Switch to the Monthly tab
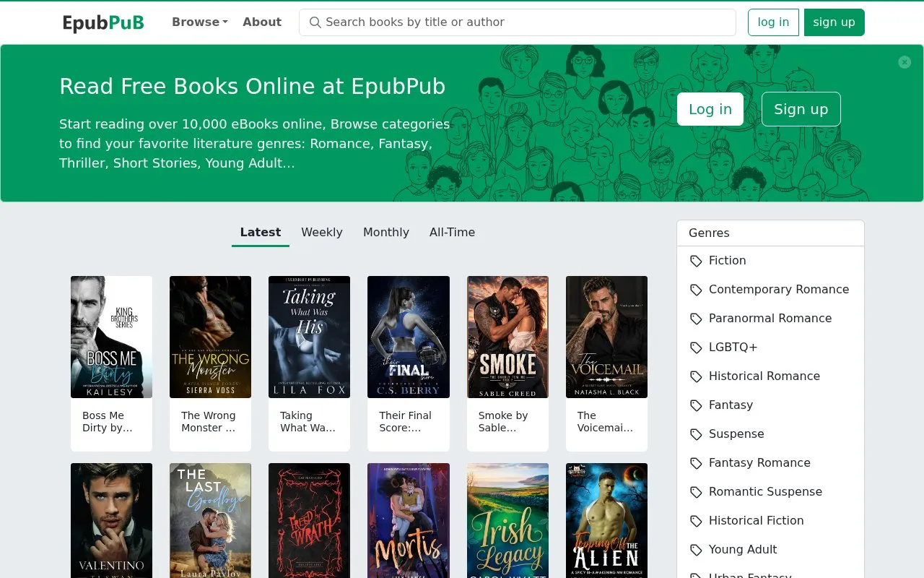 click(x=386, y=232)
